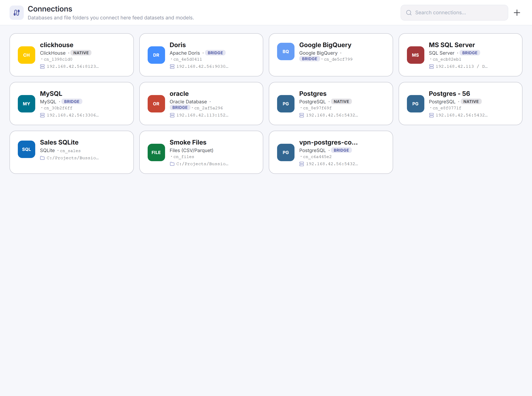Click the server icon on the clickhouse card
532x396 pixels.
tap(42, 67)
